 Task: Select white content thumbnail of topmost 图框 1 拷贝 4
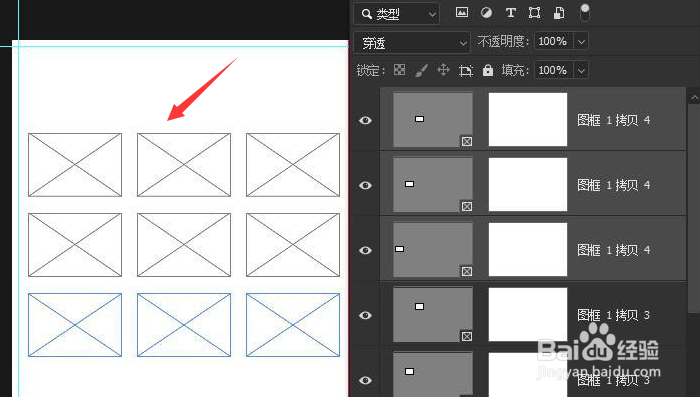click(528, 119)
